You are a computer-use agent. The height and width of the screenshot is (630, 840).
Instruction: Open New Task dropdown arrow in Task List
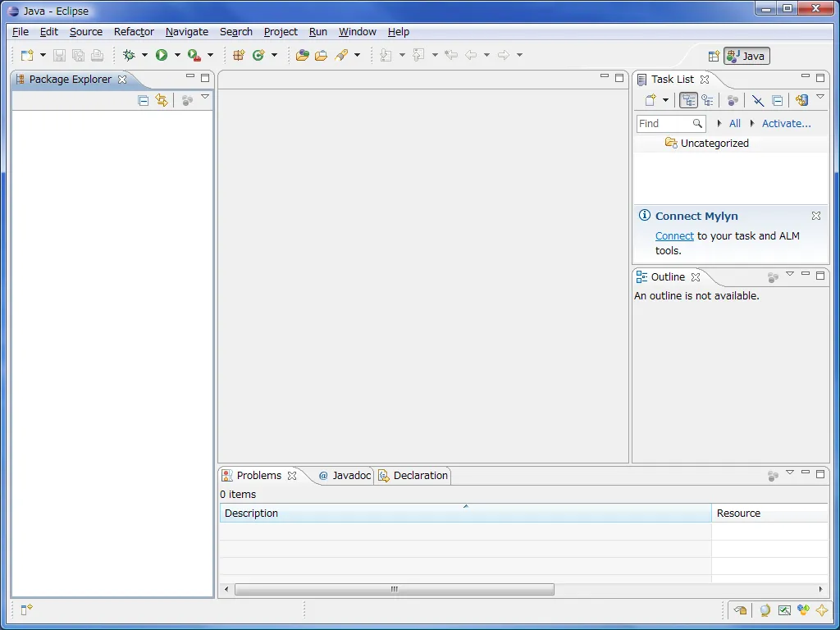[666, 100]
